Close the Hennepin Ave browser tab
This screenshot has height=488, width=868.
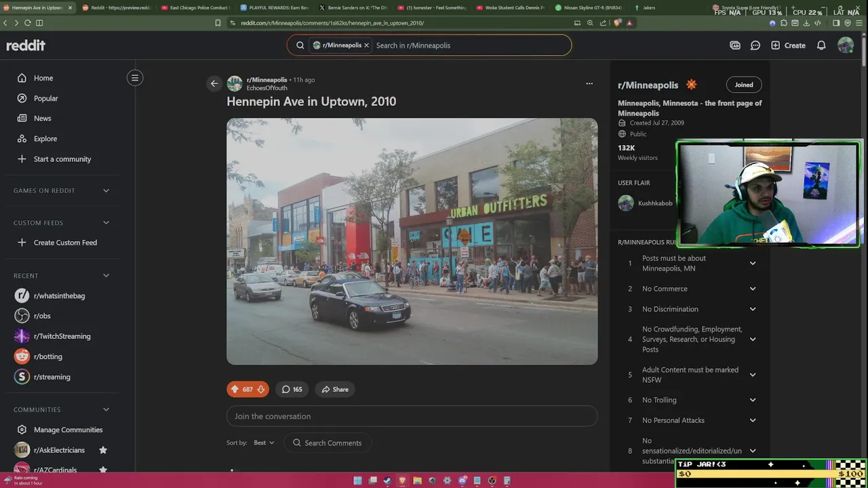(70, 7)
